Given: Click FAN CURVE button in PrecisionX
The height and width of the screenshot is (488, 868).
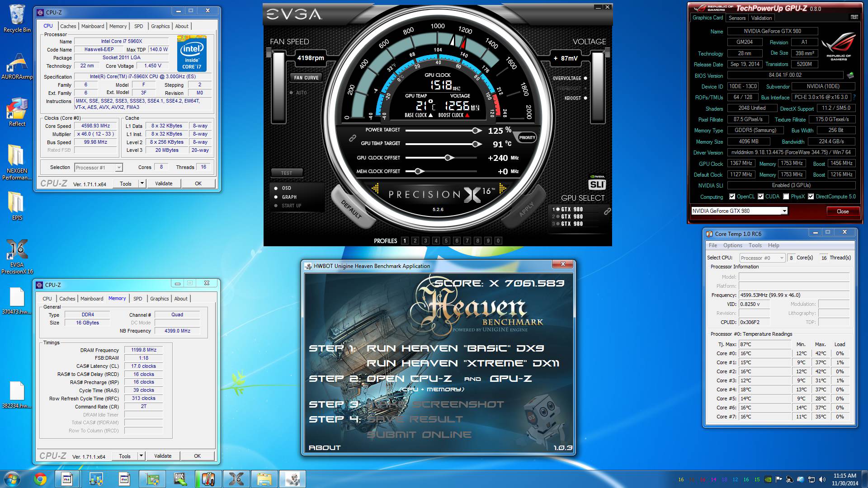Looking at the screenshot, I should 306,78.
